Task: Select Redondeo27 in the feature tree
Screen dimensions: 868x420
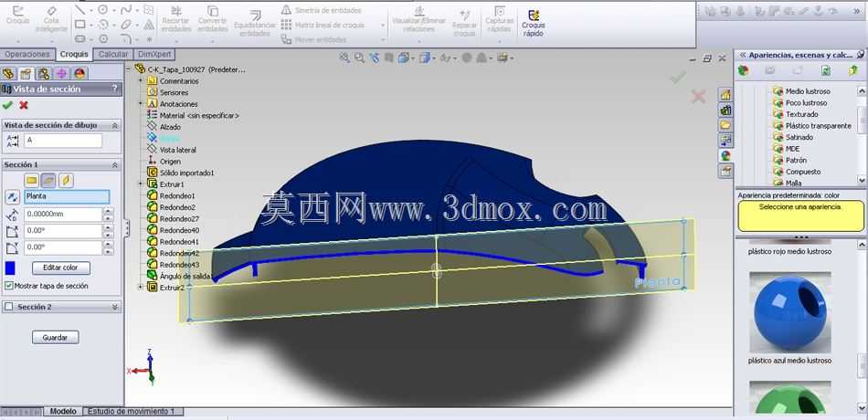Action: tap(179, 218)
